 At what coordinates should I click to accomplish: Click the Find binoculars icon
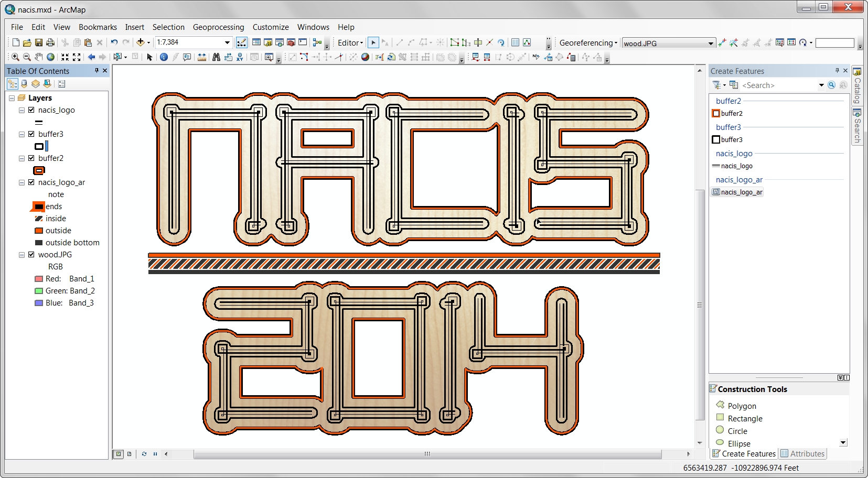[216, 57]
